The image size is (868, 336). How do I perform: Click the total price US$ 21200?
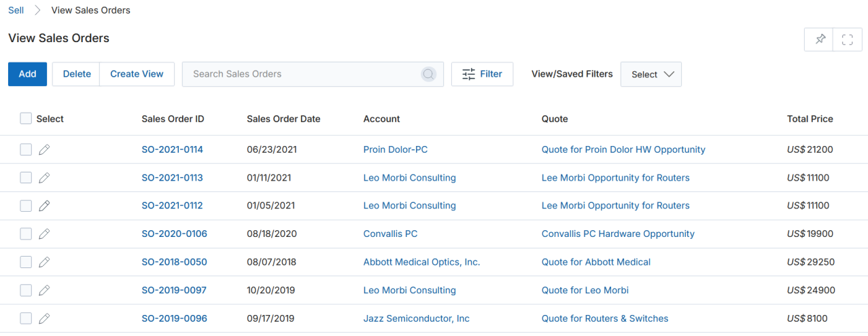tap(810, 149)
